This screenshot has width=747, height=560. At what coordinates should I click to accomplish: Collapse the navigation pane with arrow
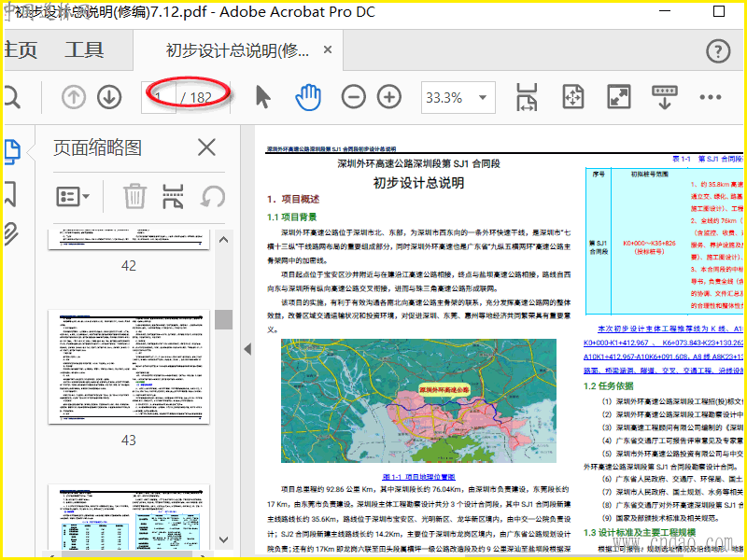(x=247, y=349)
